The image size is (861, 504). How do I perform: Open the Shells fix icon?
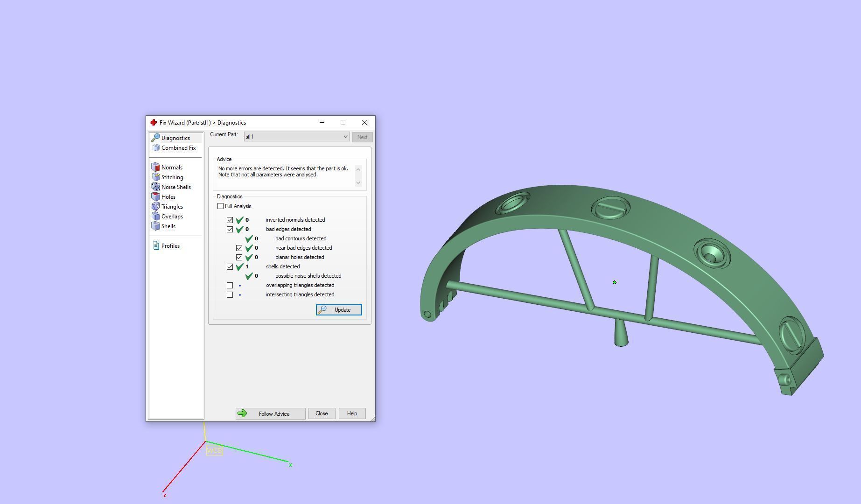[156, 226]
